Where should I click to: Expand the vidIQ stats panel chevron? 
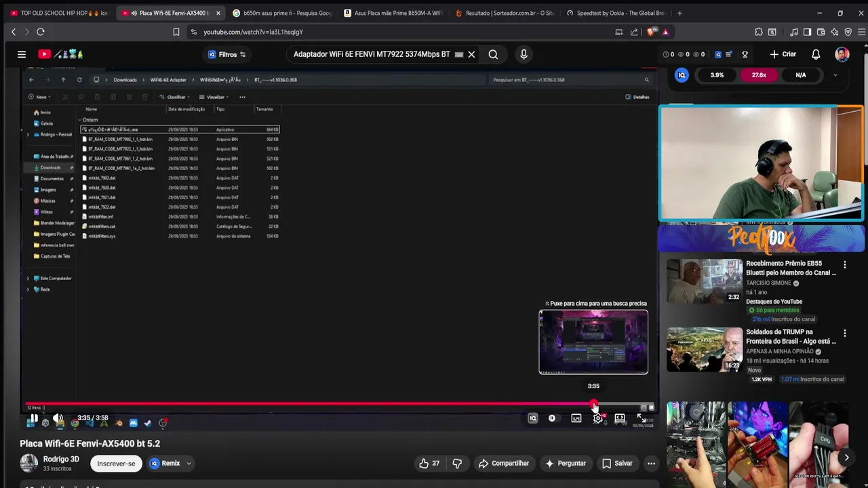pyautogui.click(x=835, y=75)
